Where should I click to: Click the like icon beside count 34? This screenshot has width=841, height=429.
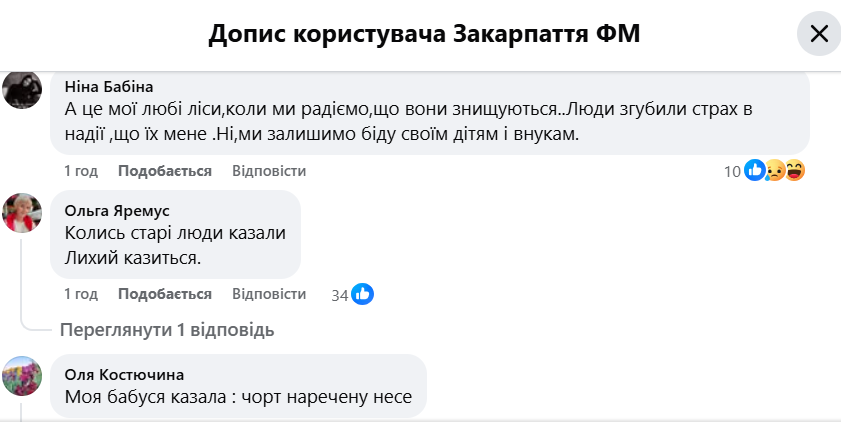(363, 294)
